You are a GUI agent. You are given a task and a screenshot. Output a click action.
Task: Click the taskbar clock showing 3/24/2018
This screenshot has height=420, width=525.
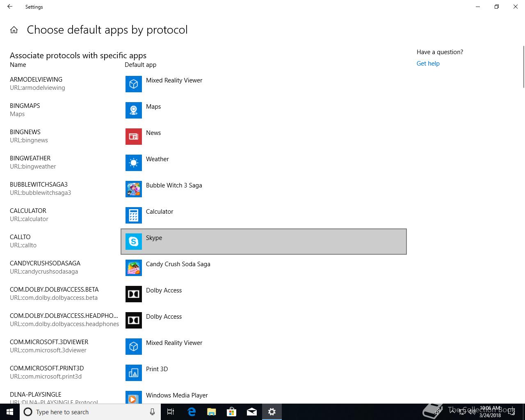pos(490,412)
